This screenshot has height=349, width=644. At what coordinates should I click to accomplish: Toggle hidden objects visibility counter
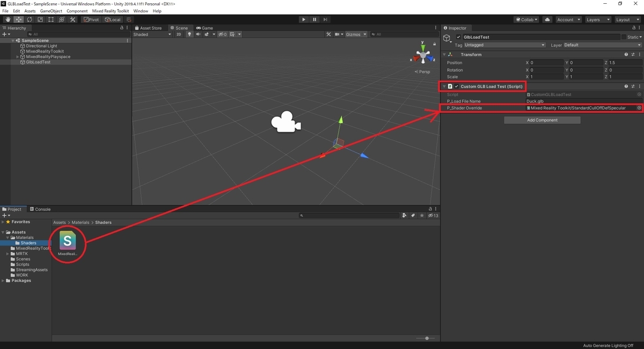[223, 34]
